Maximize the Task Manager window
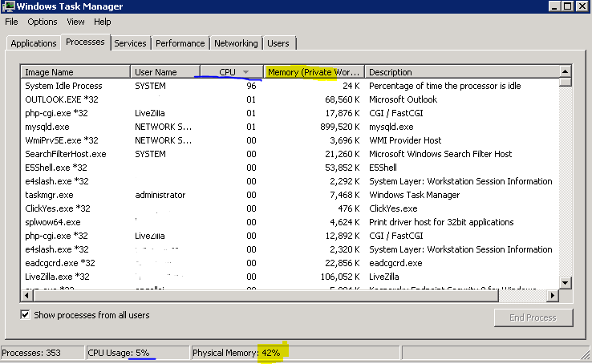592x364 pixels. [567, 6]
